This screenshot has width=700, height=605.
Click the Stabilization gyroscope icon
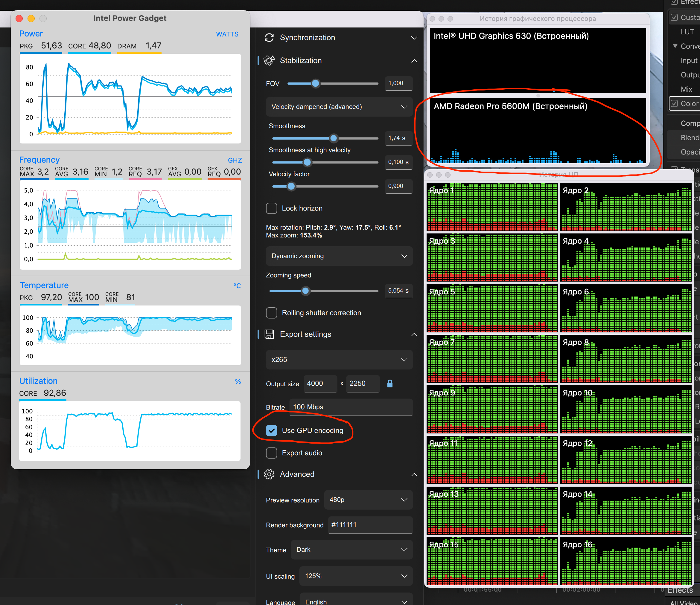(x=269, y=60)
